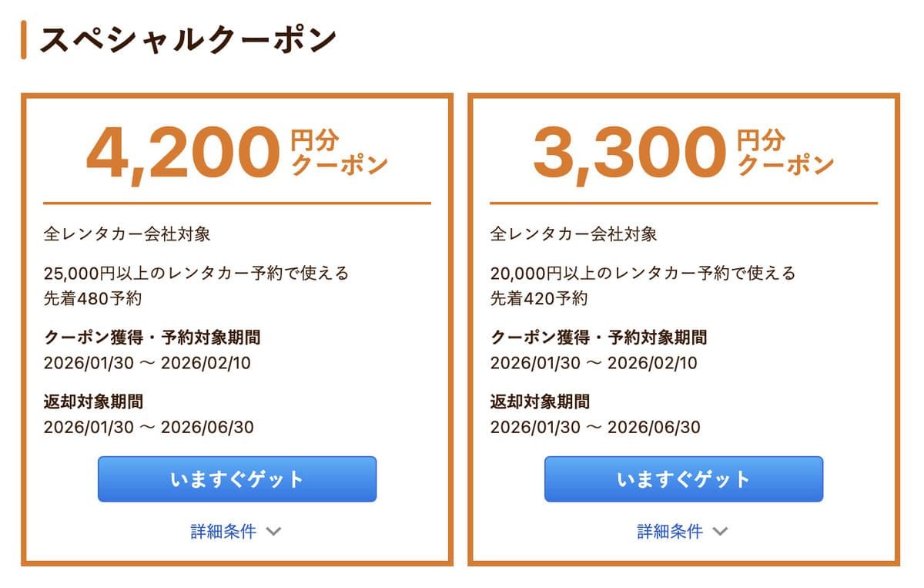
Task: Collapse the chevron beside right 詳細条件 link
Action: [721, 531]
